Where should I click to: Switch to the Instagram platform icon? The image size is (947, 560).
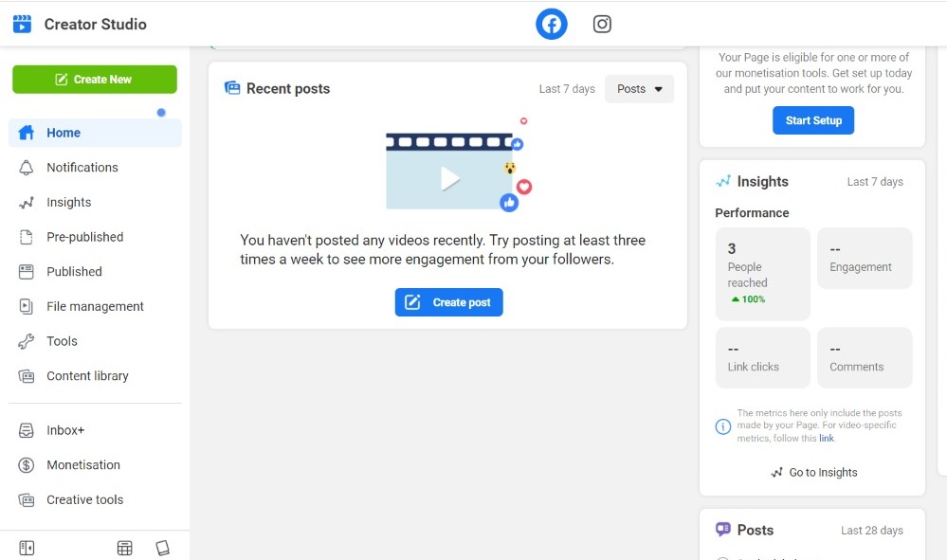coord(602,24)
